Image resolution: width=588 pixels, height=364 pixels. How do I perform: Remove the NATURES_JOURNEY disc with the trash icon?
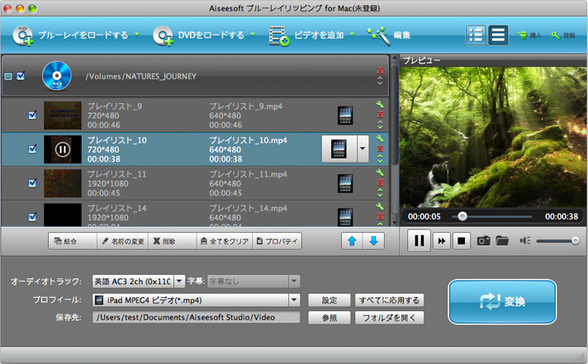(380, 70)
